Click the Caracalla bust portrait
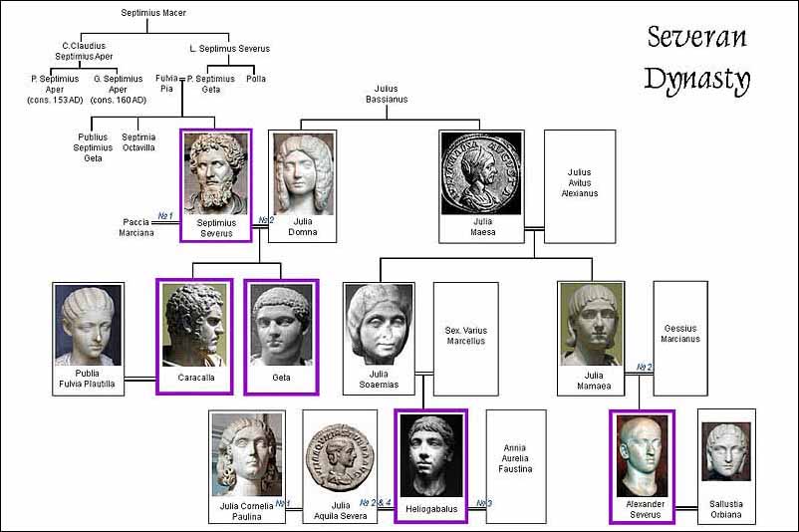Screen dimensions: 799x532 194,324
